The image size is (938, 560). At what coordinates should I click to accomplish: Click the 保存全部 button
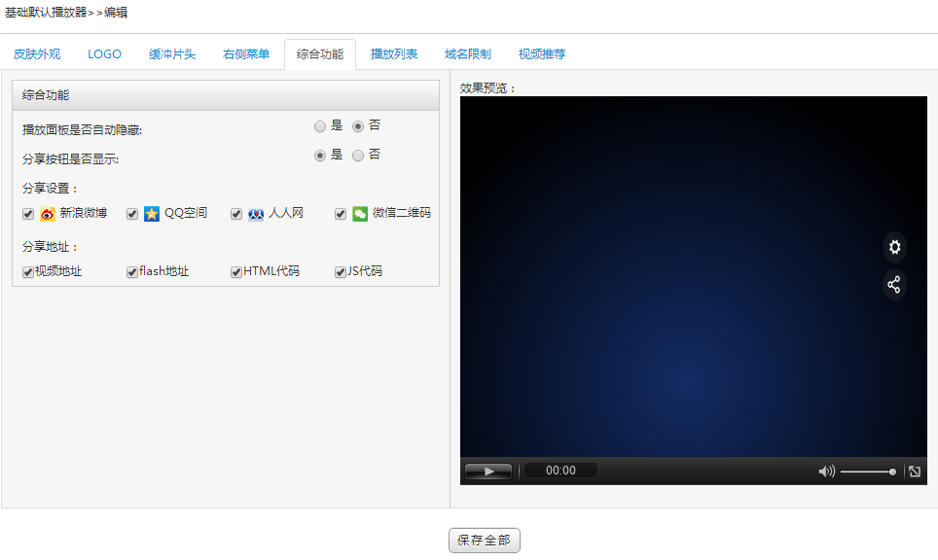tap(485, 541)
